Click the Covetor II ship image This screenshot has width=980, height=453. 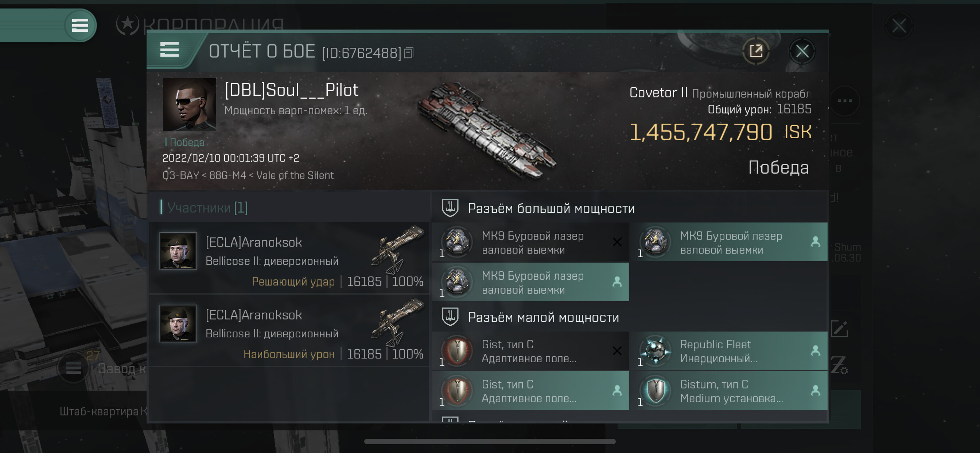click(x=487, y=129)
